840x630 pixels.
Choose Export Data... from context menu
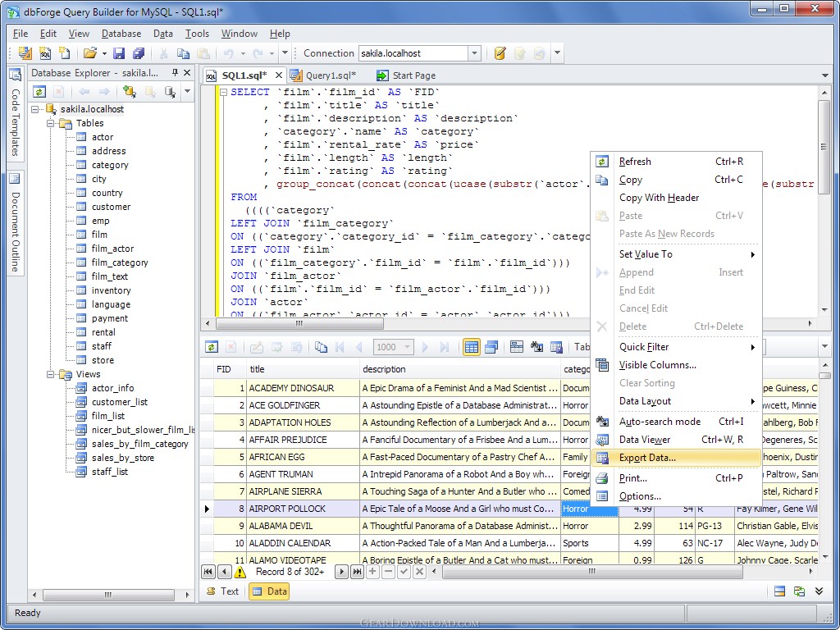(676, 458)
